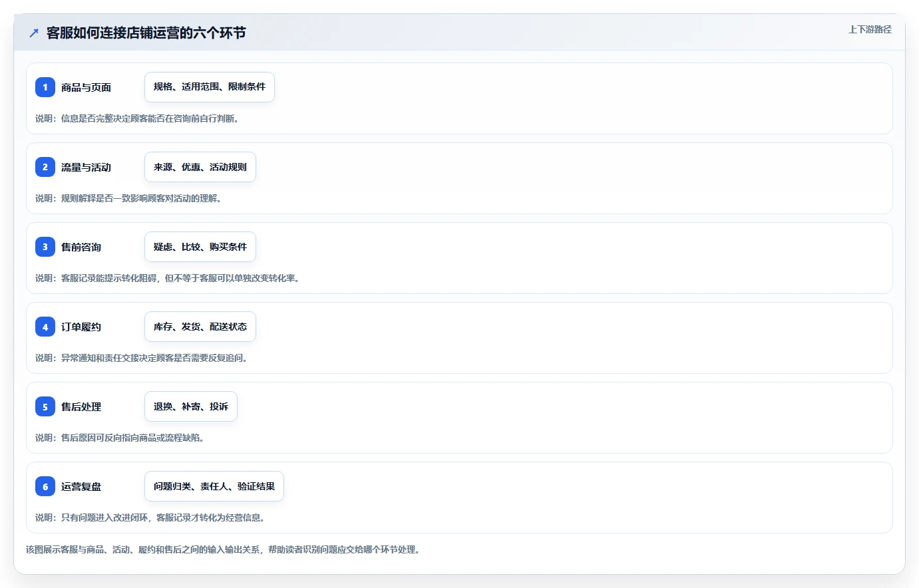This screenshot has height=588, width=919.
Task: Click the 运营复盘 step heading
Action: (81, 486)
